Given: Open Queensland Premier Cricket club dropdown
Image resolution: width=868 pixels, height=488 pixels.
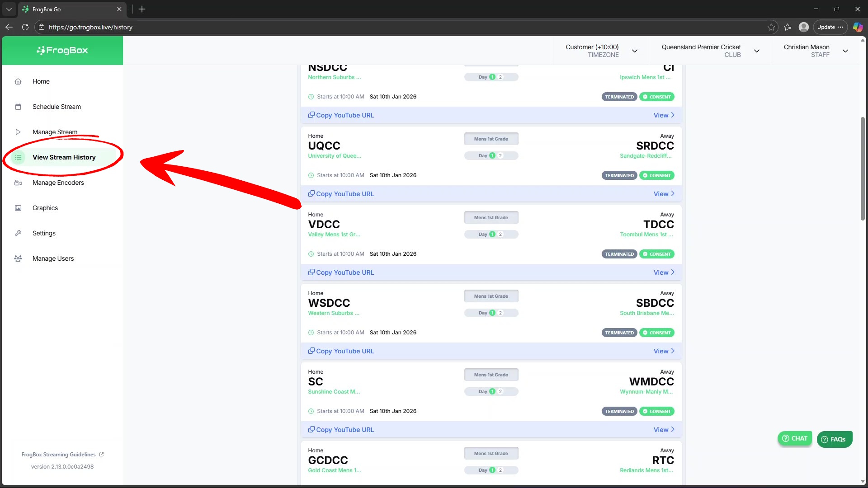Looking at the screenshot, I should click(x=756, y=51).
